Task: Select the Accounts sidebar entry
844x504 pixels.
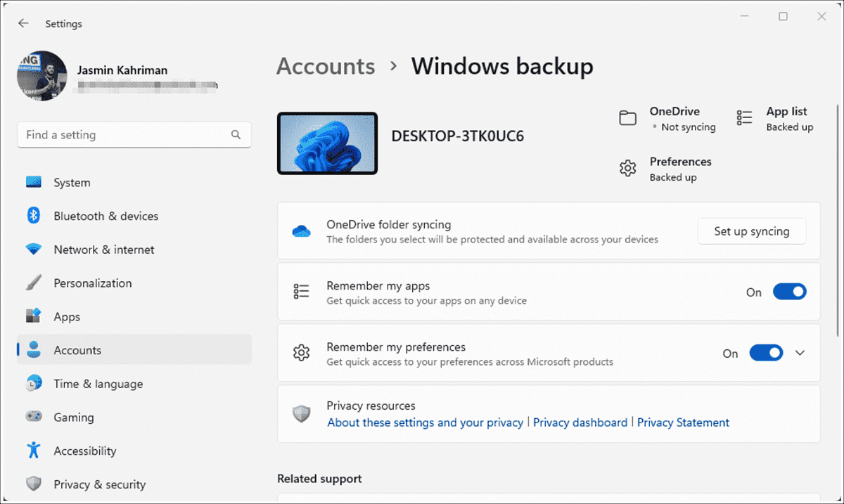Action: [x=134, y=350]
